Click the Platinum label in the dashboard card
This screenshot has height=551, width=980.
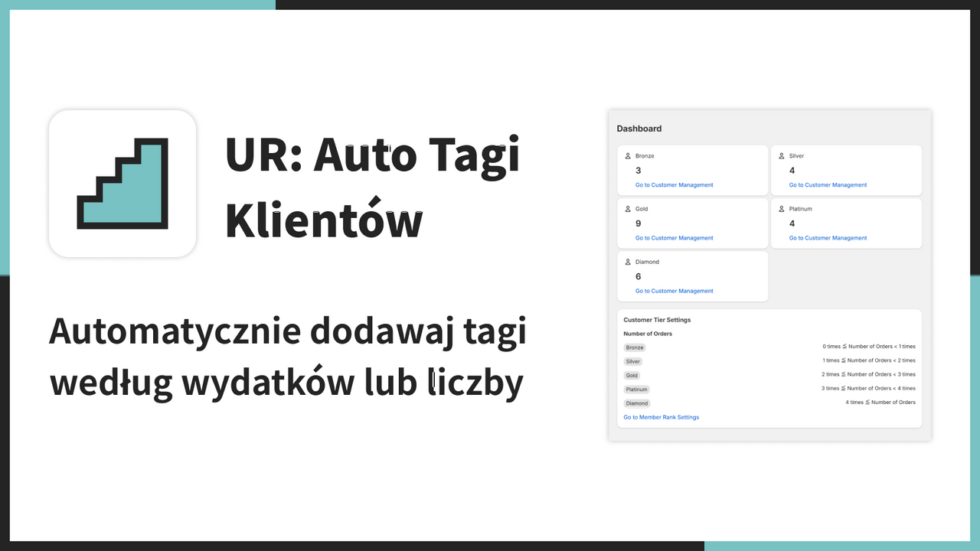pos(801,209)
